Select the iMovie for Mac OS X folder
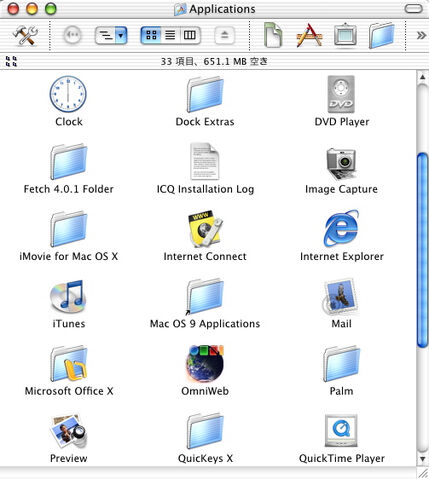 coord(69,229)
